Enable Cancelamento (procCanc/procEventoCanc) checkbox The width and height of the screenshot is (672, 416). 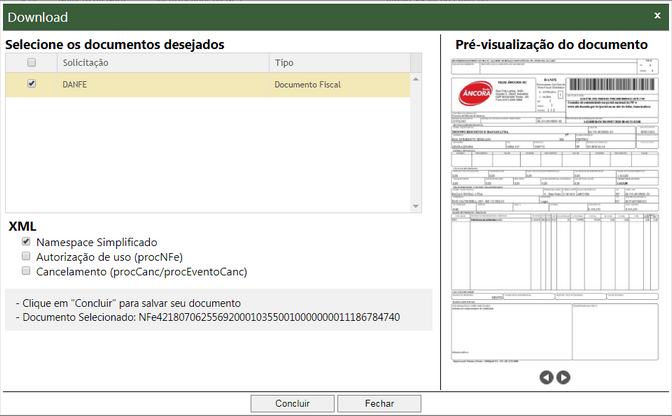(26, 271)
